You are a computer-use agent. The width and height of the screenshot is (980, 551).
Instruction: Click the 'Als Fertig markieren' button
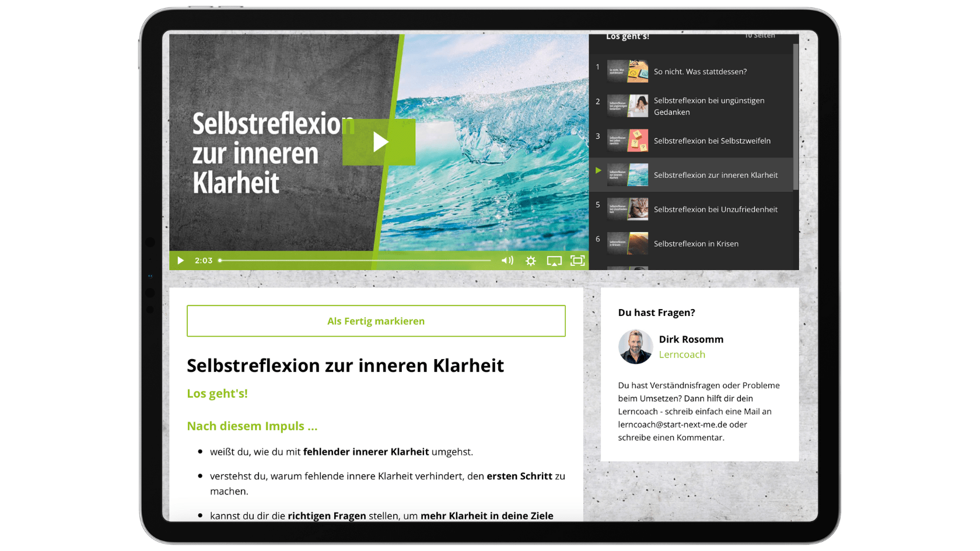pyautogui.click(x=376, y=321)
